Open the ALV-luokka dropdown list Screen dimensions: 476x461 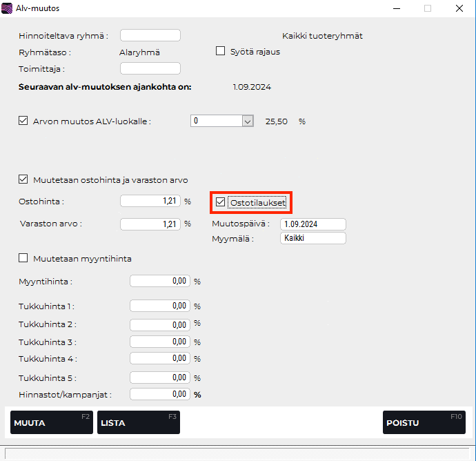pyautogui.click(x=248, y=121)
